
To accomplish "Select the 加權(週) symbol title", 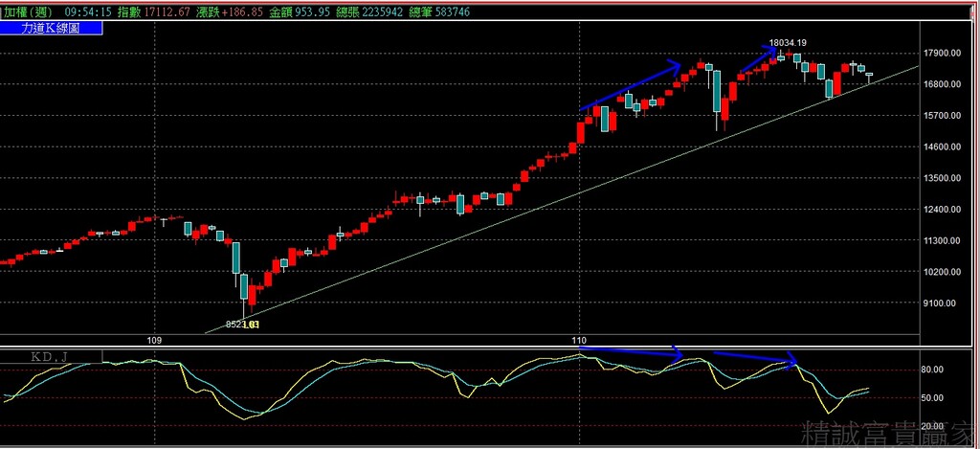I will [x=29, y=11].
